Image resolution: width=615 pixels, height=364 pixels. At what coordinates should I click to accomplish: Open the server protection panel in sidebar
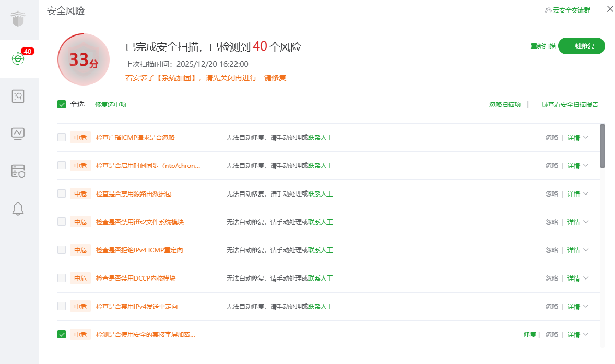[x=18, y=171]
